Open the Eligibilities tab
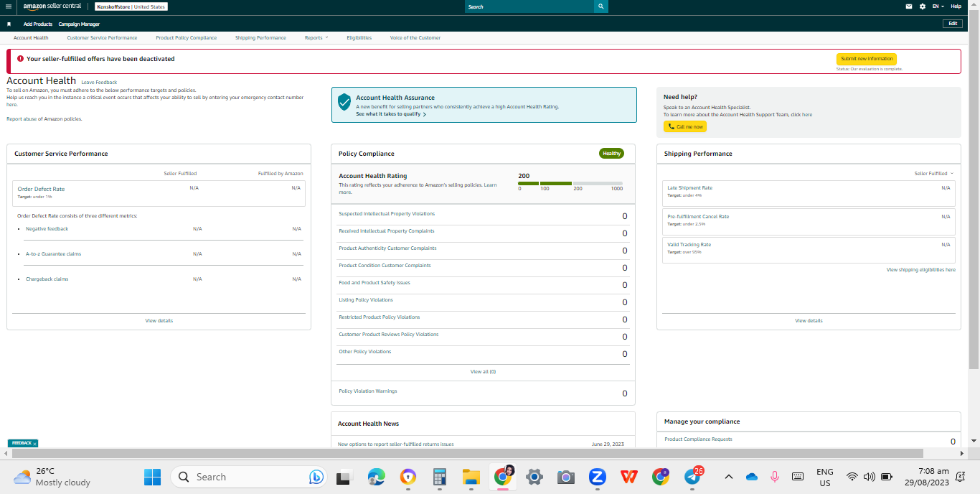This screenshot has height=494, width=980. point(359,37)
